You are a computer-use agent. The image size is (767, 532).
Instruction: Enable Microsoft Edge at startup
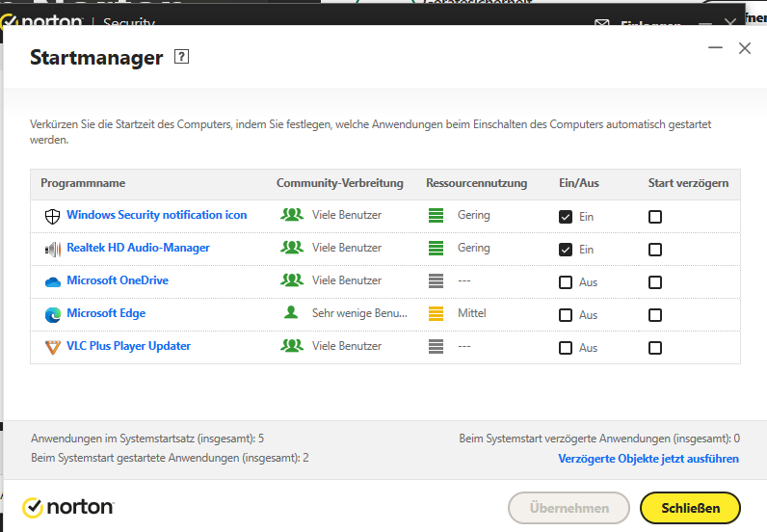566,315
